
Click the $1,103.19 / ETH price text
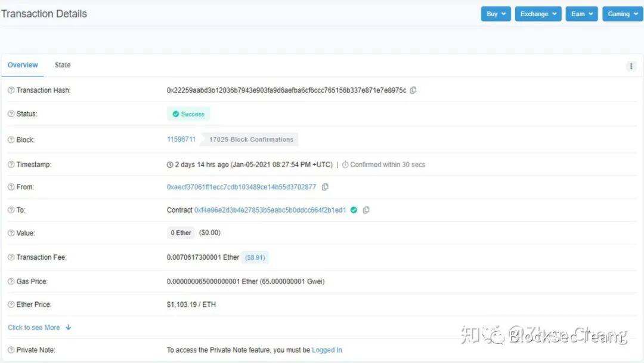click(191, 304)
